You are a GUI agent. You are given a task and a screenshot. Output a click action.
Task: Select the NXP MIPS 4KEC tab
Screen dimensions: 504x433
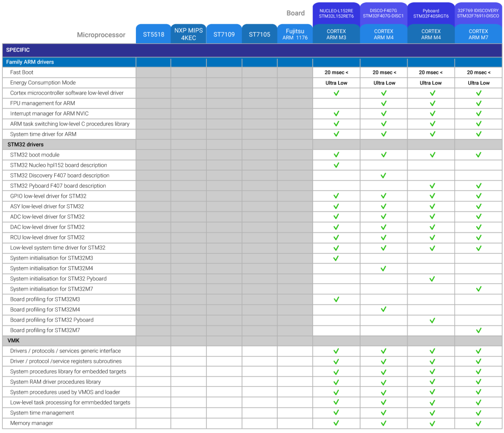tap(189, 34)
